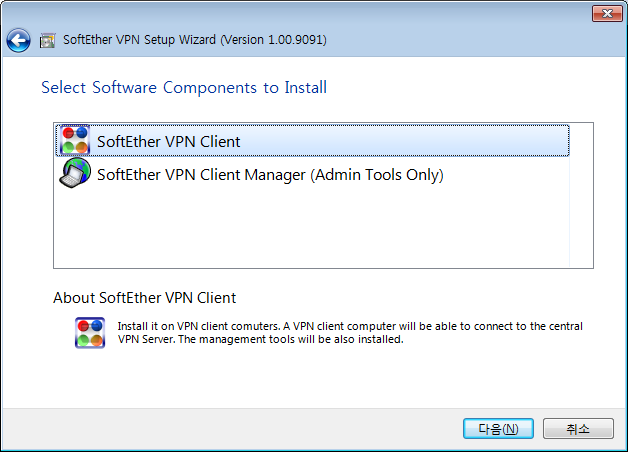The width and height of the screenshot is (628, 452).
Task: Click the Install it on VPN client comuters line
Action: pos(350,326)
